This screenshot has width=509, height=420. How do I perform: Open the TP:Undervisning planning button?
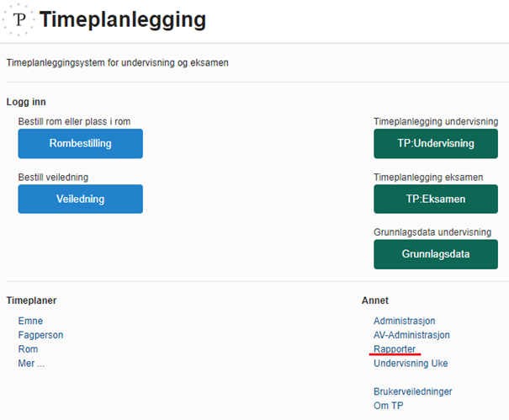(x=436, y=144)
